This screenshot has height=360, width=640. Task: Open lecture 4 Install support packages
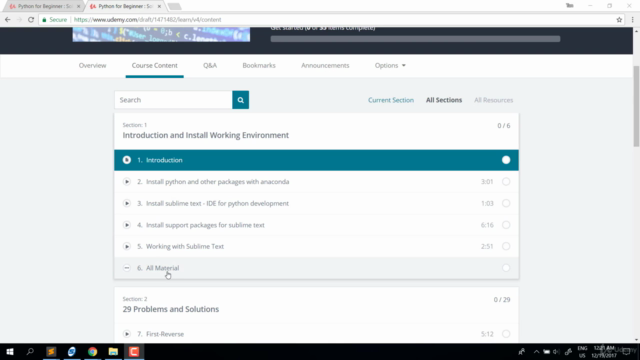coord(316,225)
